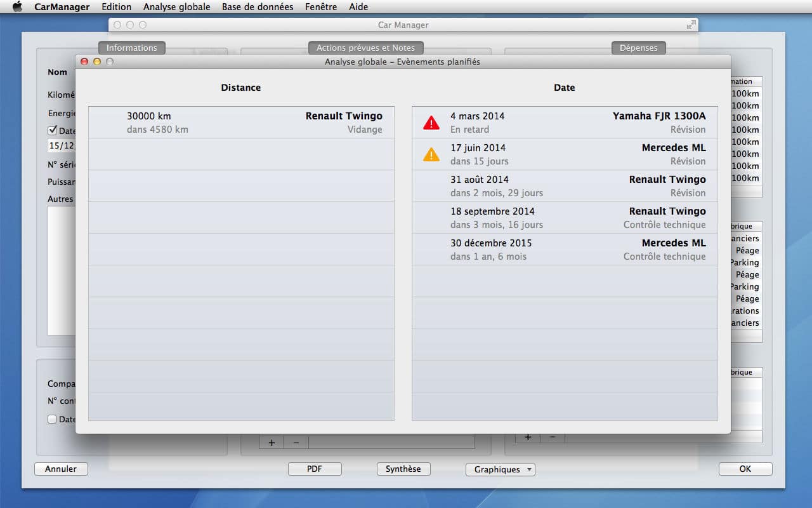Select the 30 décembre 2015 date

coord(492,243)
